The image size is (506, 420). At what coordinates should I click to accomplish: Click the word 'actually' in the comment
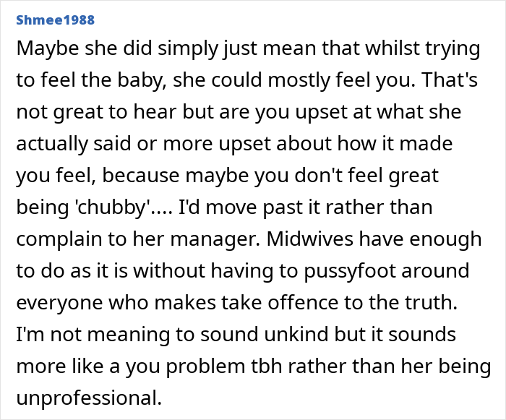[x=52, y=145]
